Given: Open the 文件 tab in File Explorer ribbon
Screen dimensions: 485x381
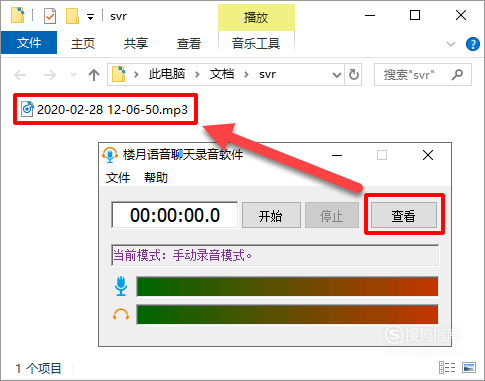Looking at the screenshot, I should pyautogui.click(x=29, y=43).
